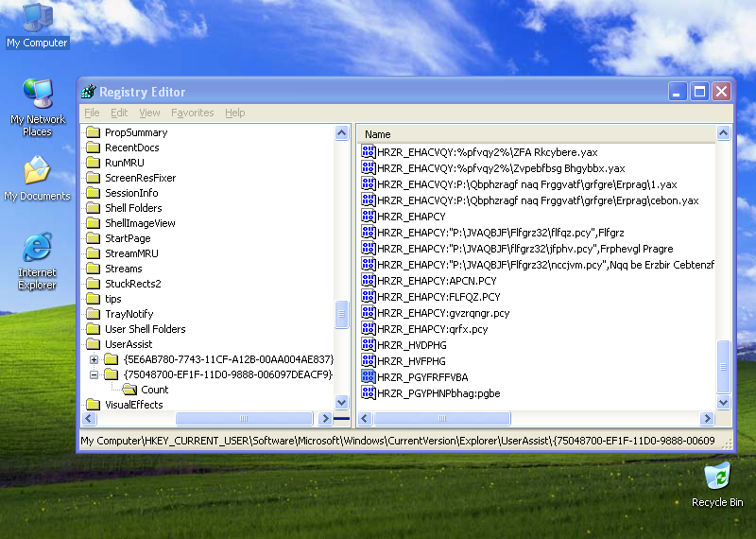Image resolution: width=756 pixels, height=539 pixels.
Task: Click tree pane scroll left arrow
Action: click(x=89, y=418)
